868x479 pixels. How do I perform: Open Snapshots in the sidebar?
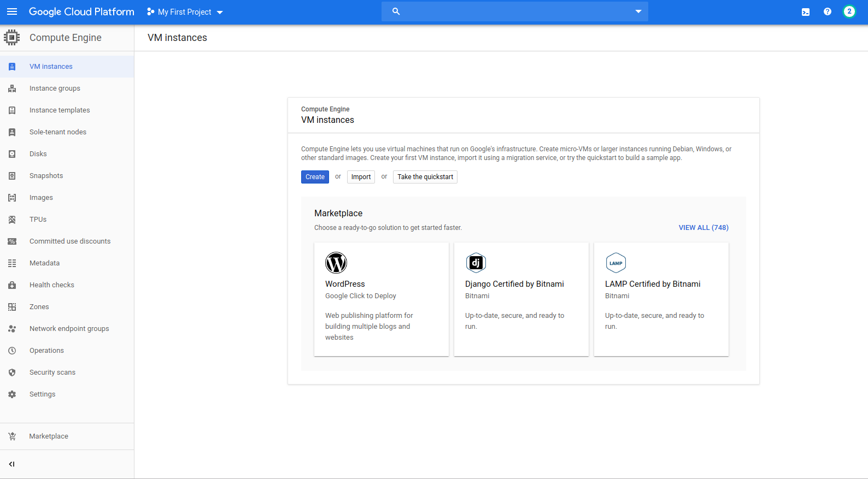tap(67, 176)
